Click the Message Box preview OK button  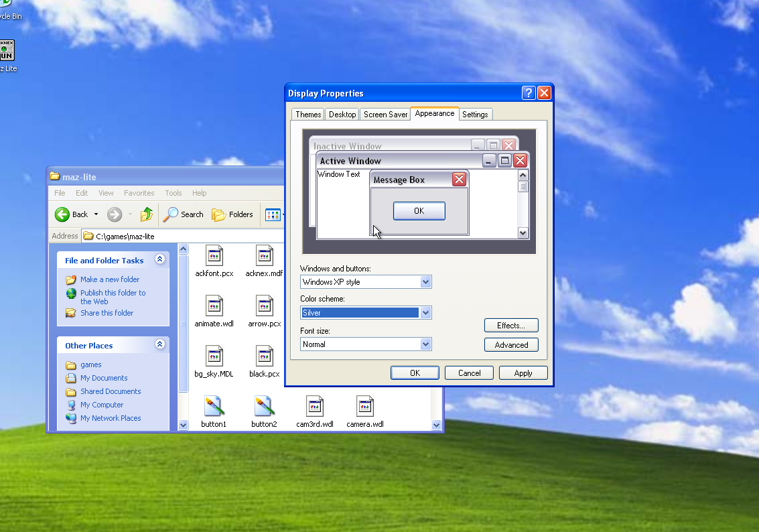(x=419, y=211)
